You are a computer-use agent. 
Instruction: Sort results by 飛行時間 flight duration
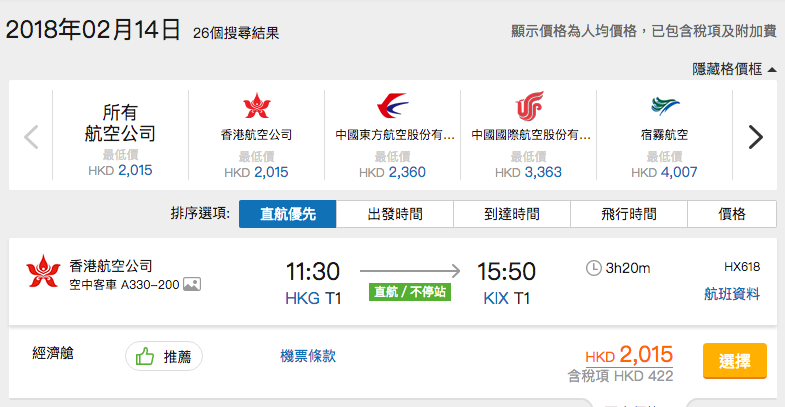(629, 214)
